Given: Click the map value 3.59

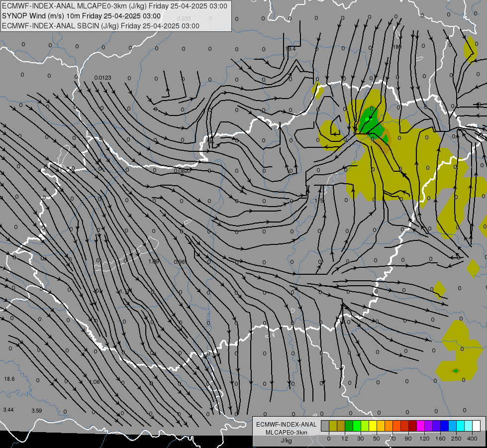Looking at the screenshot, I should coord(37,411).
